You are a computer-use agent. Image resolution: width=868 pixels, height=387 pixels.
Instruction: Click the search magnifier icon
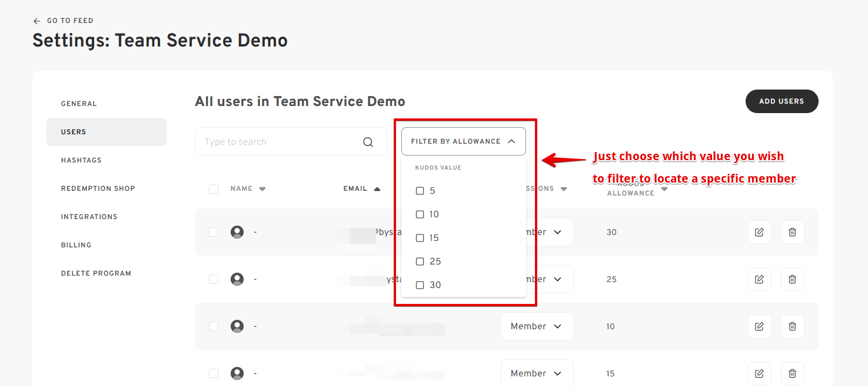point(368,142)
